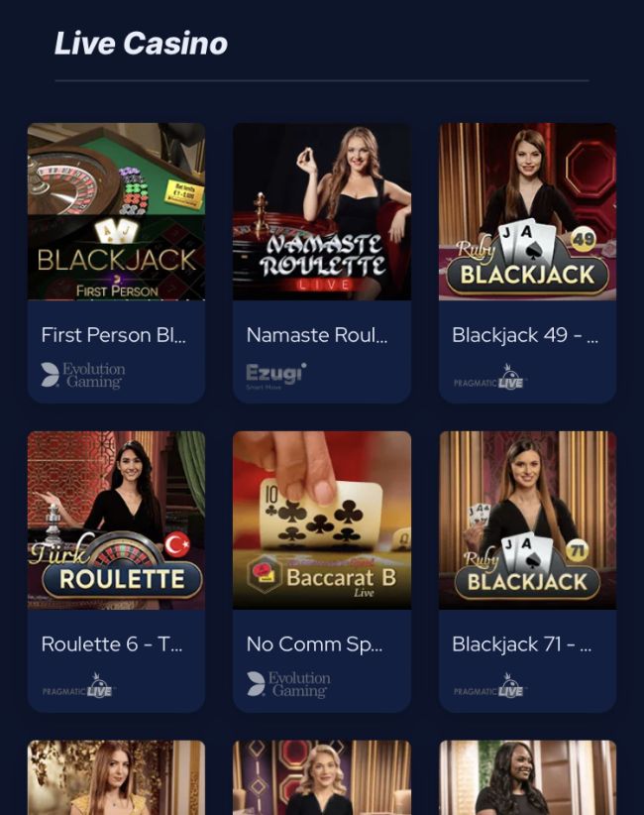Select the 'First Person Bl...' title text
Screen dimensions: 644x815
[113, 335]
